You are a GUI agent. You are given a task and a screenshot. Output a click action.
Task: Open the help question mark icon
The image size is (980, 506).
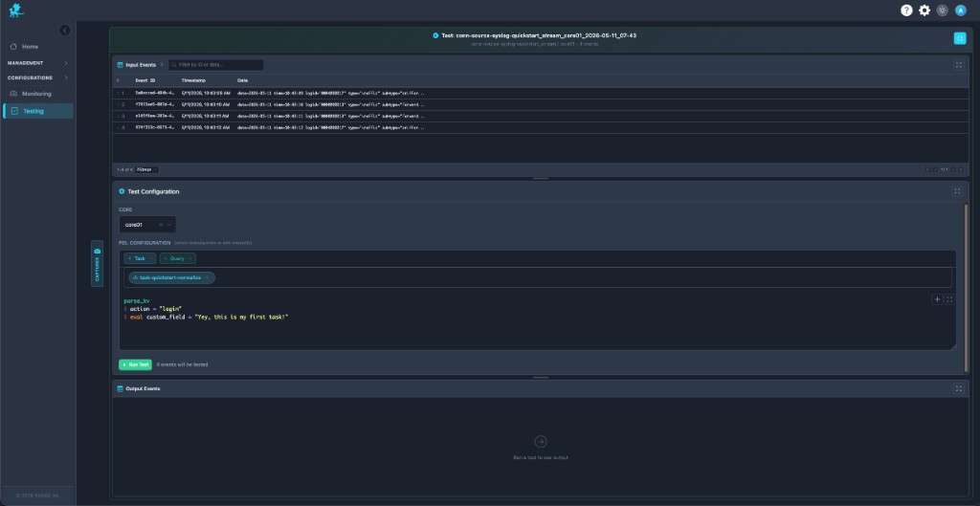coord(906,10)
